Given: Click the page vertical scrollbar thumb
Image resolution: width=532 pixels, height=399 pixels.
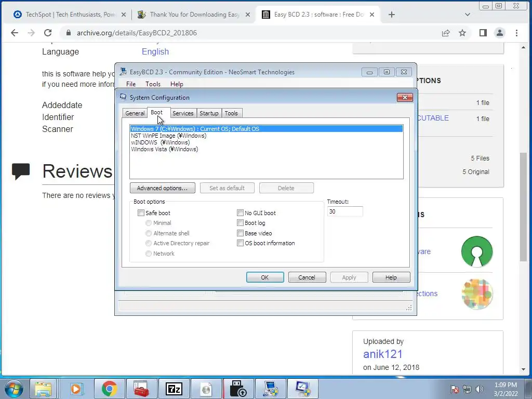Looking at the screenshot, I should [523, 207].
